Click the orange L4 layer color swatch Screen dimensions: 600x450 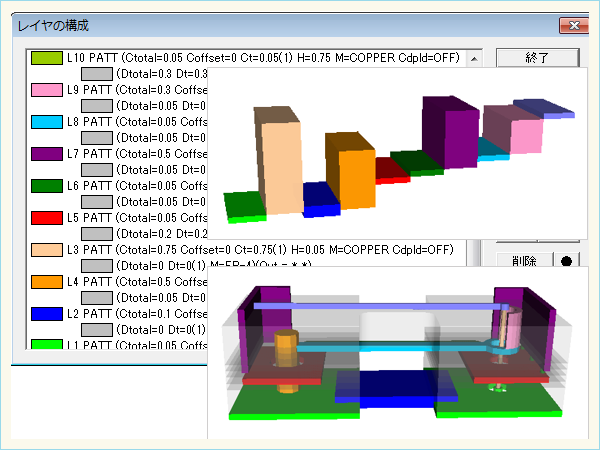(x=46, y=282)
